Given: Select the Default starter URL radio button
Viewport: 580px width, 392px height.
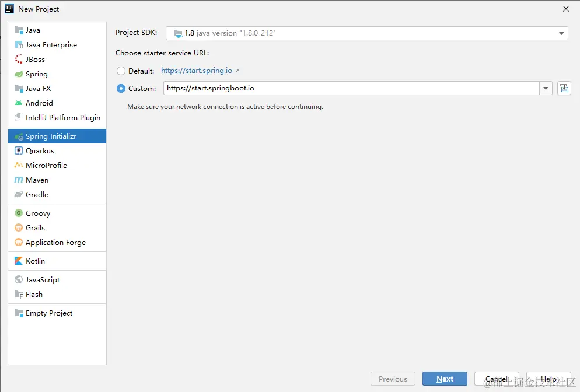Looking at the screenshot, I should point(121,71).
